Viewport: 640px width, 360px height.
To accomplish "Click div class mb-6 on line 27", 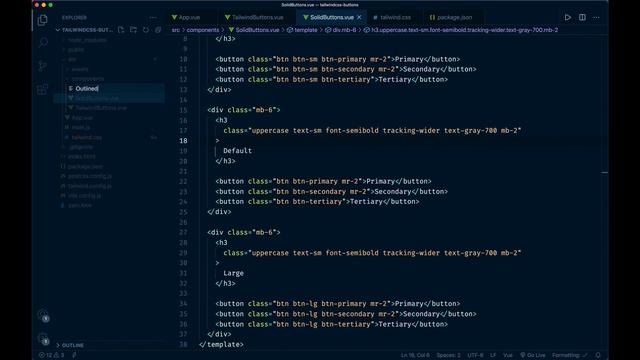I will 244,232.
